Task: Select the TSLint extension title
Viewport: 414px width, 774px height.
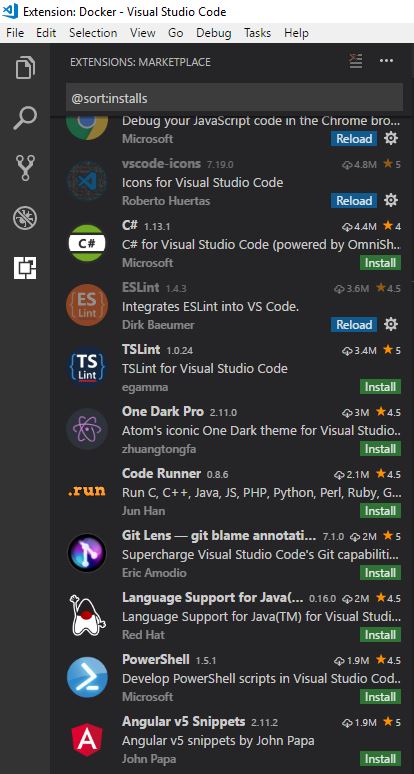Action: (141, 349)
